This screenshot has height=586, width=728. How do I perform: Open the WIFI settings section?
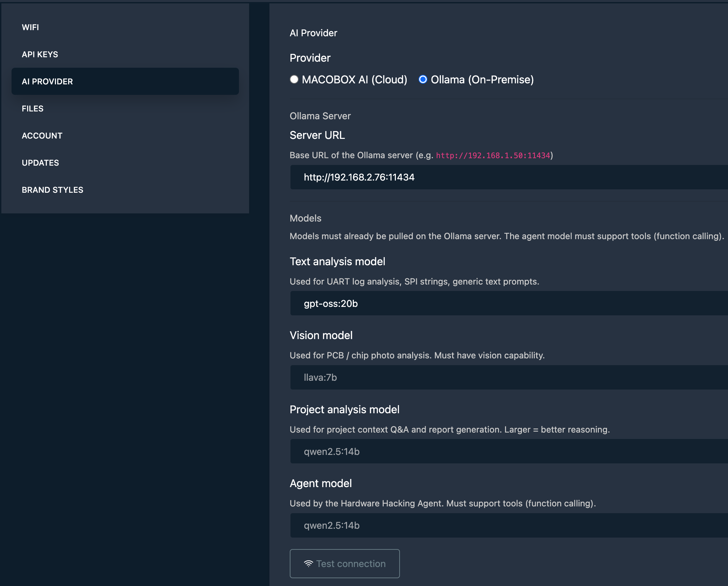30,27
